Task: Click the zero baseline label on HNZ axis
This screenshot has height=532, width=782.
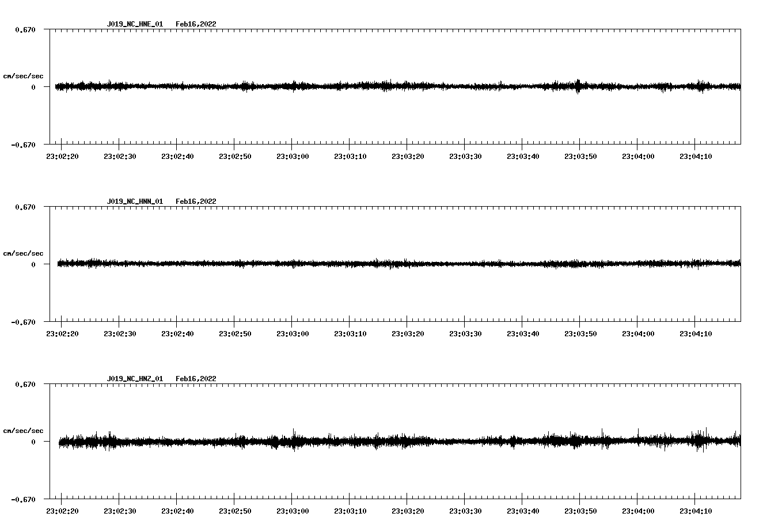Action: click(33, 442)
